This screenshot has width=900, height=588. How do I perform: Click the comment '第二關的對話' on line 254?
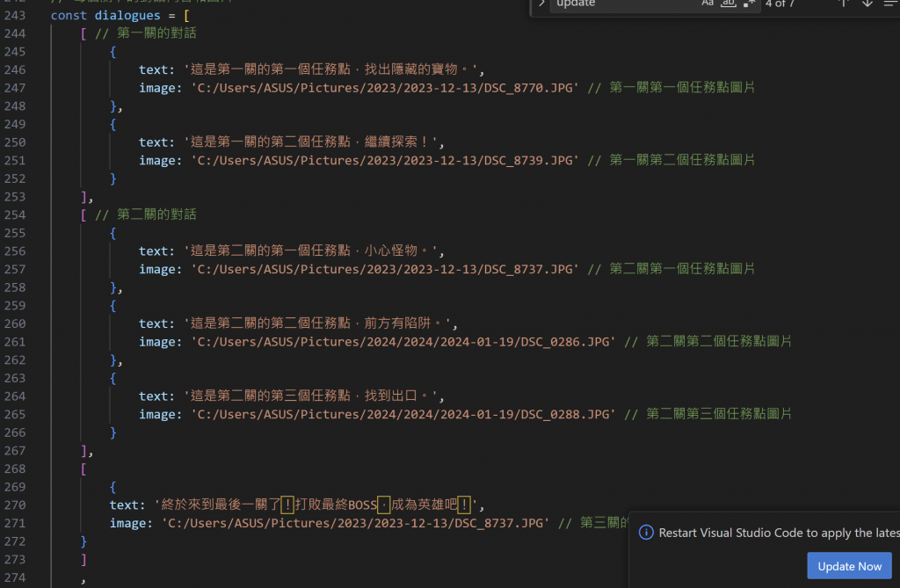[156, 214]
